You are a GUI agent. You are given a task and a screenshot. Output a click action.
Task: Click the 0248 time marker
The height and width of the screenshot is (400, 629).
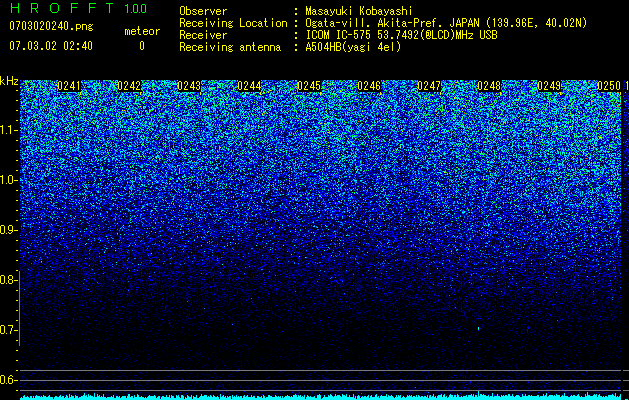(x=489, y=86)
